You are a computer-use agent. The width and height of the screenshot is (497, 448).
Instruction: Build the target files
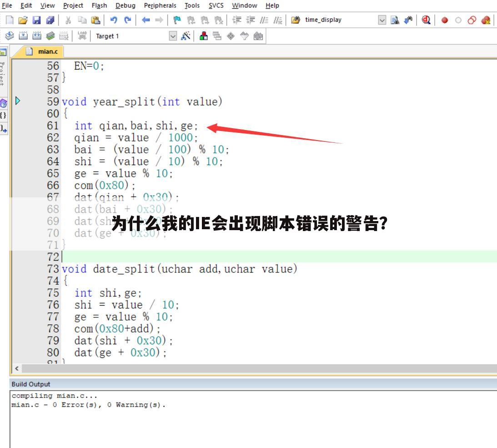[x=23, y=36]
